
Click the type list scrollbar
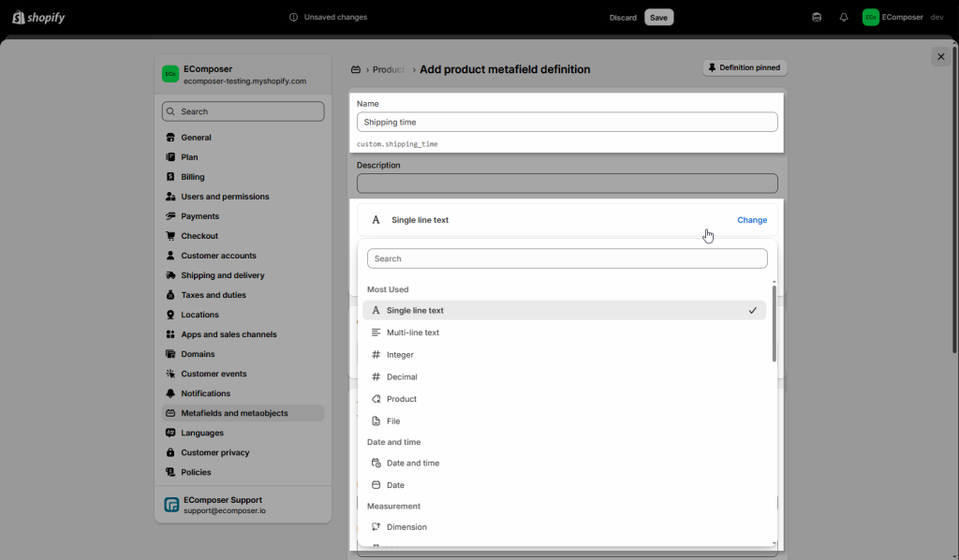tap(774, 323)
